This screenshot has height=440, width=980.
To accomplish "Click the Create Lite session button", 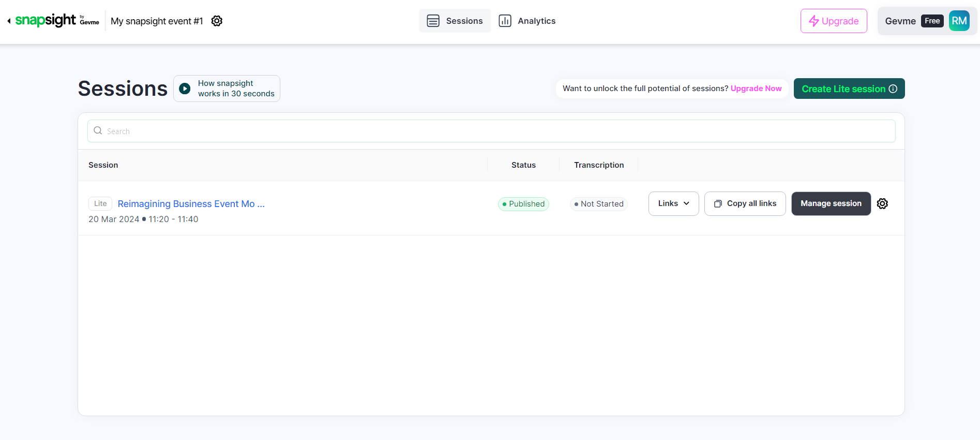I will pyautogui.click(x=843, y=89).
